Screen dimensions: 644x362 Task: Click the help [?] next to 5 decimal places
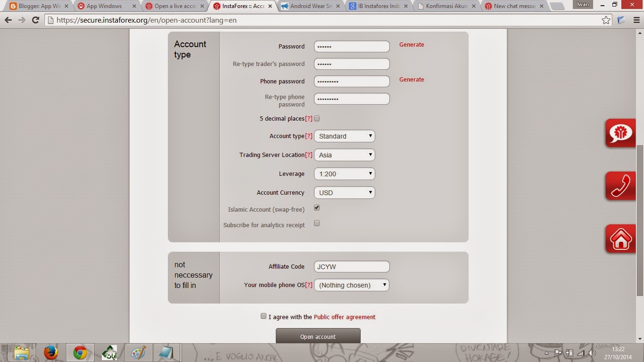(x=309, y=119)
